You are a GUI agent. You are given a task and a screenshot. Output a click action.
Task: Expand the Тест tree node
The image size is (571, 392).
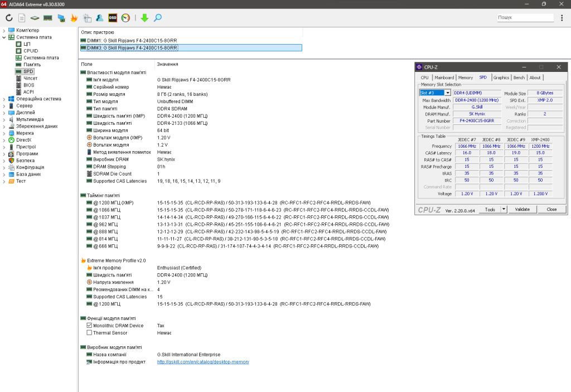click(x=4, y=181)
